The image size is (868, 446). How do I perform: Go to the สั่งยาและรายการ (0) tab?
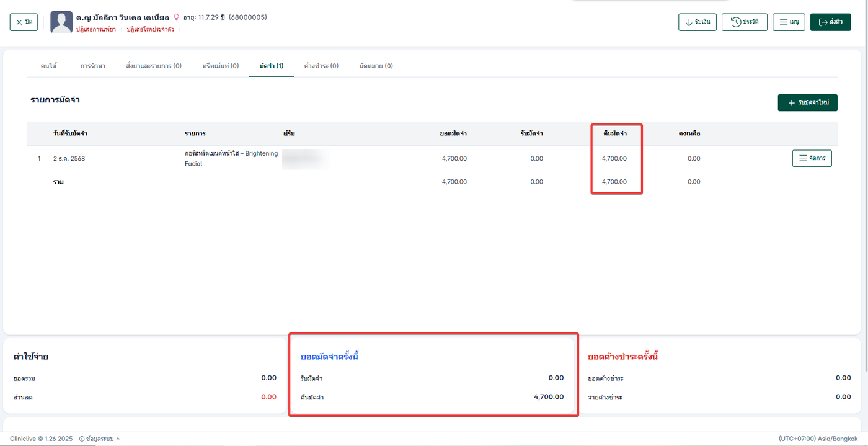click(x=154, y=66)
